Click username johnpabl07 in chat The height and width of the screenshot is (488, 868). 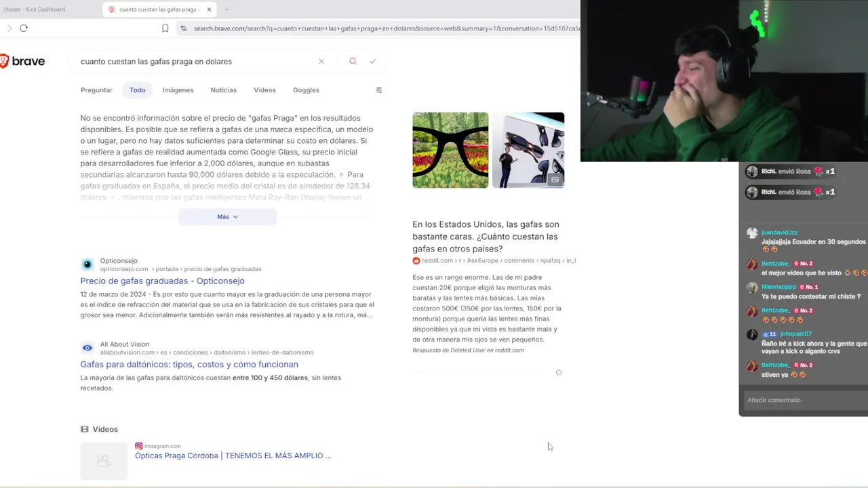[795, 333]
